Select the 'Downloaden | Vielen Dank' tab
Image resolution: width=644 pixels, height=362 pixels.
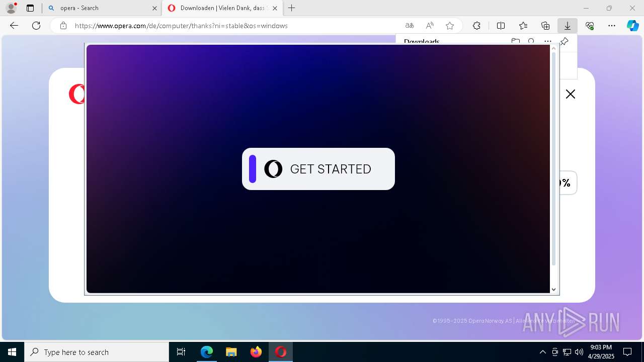(x=222, y=8)
